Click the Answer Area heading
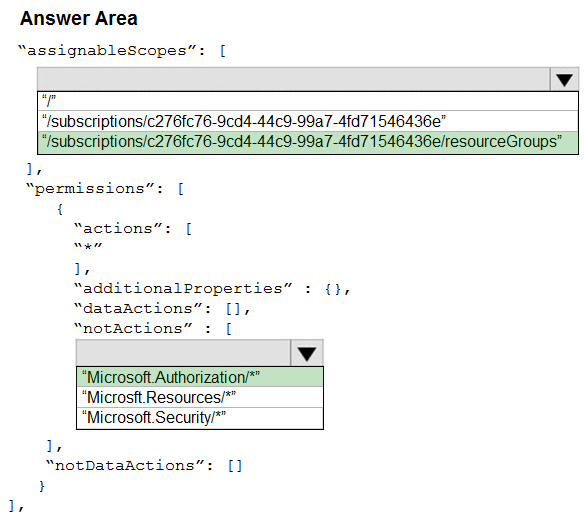Screen dimensions: 585x519 pos(79,18)
